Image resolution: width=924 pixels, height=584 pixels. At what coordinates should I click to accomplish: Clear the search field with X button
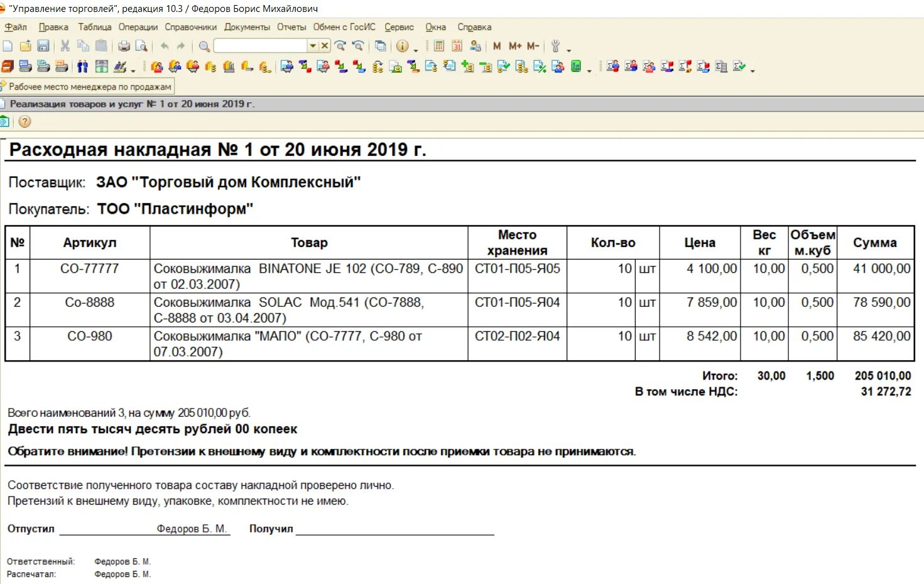click(x=324, y=46)
